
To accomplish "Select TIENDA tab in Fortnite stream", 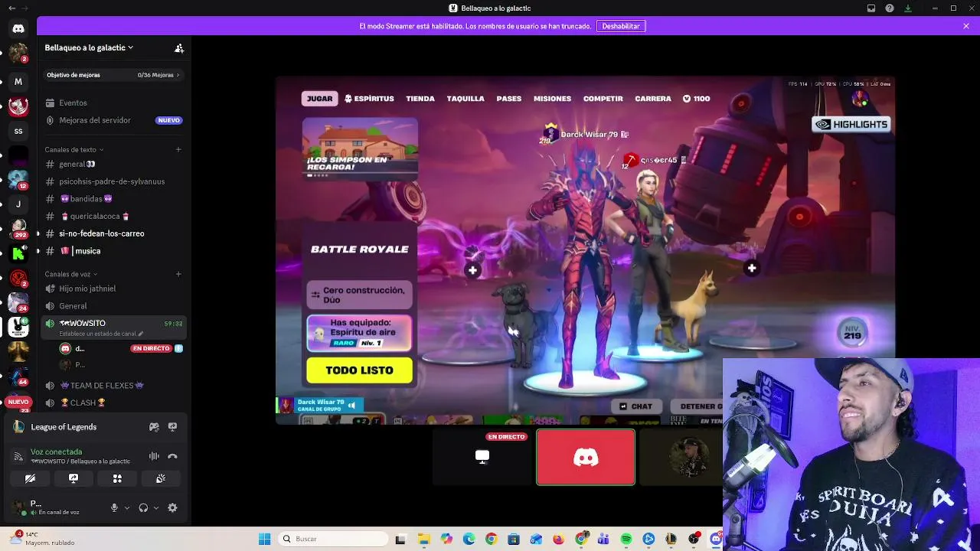I will tap(420, 99).
